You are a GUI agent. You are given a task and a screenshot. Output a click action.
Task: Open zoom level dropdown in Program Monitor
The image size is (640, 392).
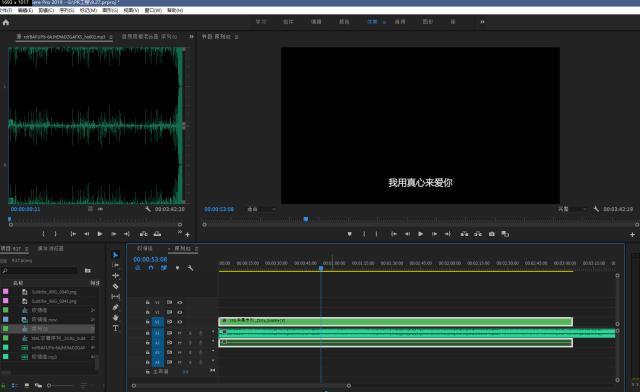pyautogui.click(x=261, y=209)
